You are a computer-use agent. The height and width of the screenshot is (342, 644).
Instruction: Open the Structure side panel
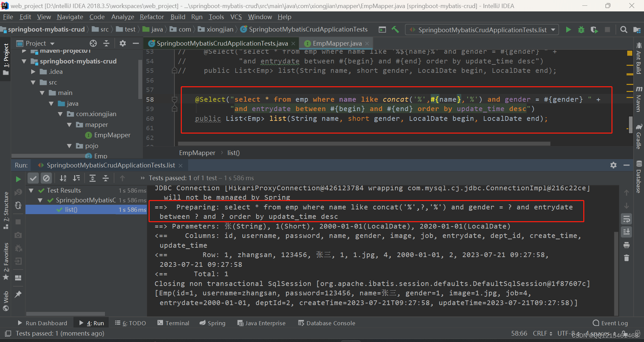coord(6,211)
